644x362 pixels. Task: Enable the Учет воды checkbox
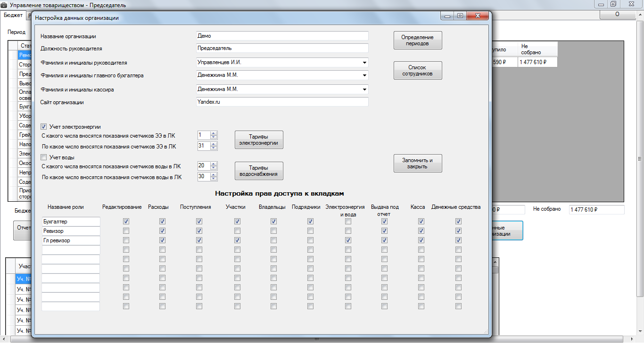click(x=44, y=157)
